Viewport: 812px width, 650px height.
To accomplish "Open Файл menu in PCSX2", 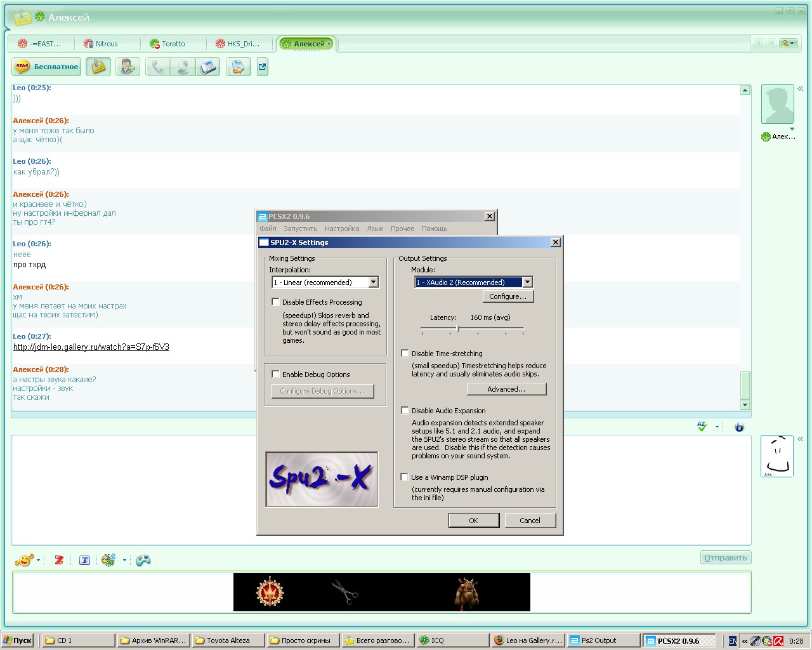I will coord(268,229).
